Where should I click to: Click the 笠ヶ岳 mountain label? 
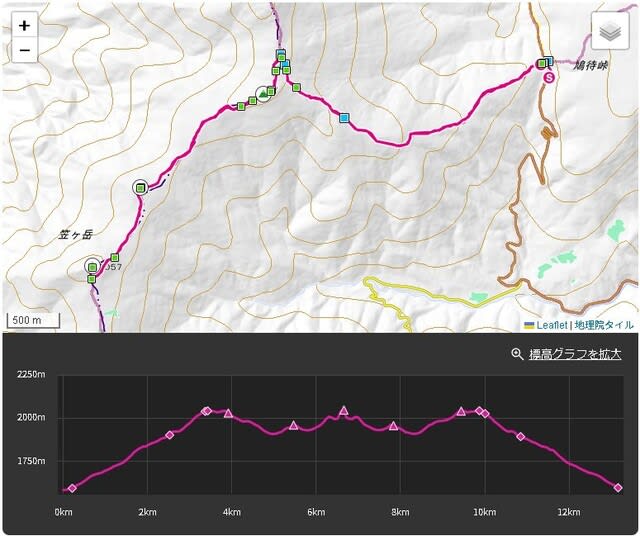[x=75, y=235]
